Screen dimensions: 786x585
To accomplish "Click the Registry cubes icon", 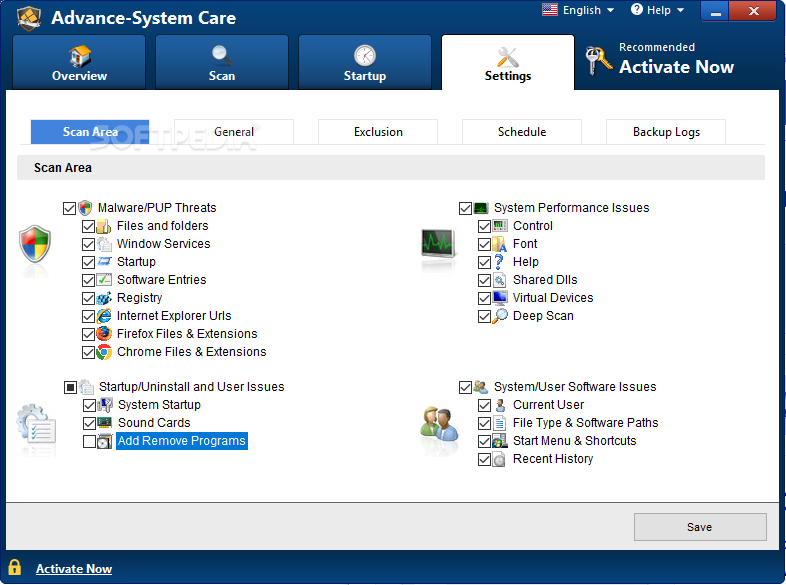I will [104, 298].
